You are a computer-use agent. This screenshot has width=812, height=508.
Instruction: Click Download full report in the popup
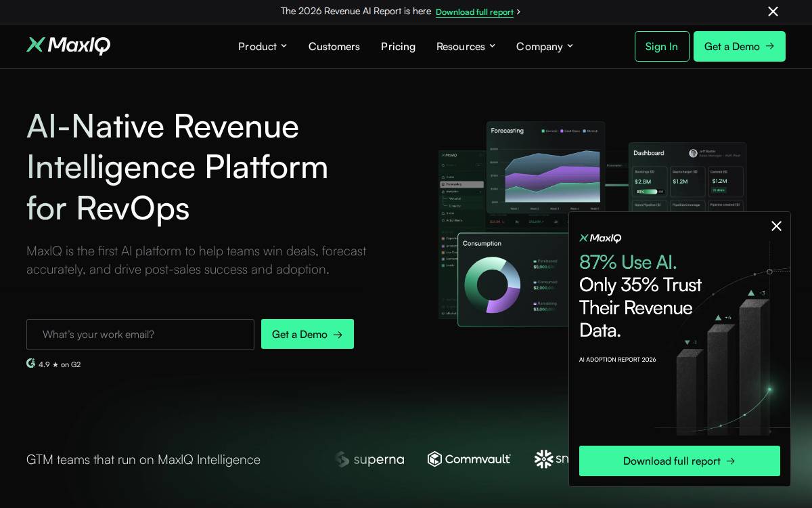679,461
